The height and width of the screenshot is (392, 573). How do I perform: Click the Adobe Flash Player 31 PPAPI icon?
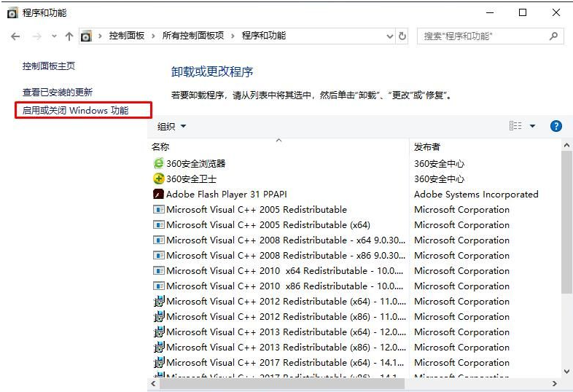pos(159,195)
